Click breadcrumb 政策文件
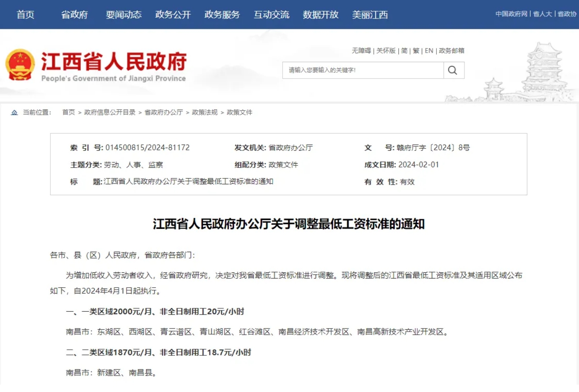The width and height of the screenshot is (579, 392). click(239, 112)
